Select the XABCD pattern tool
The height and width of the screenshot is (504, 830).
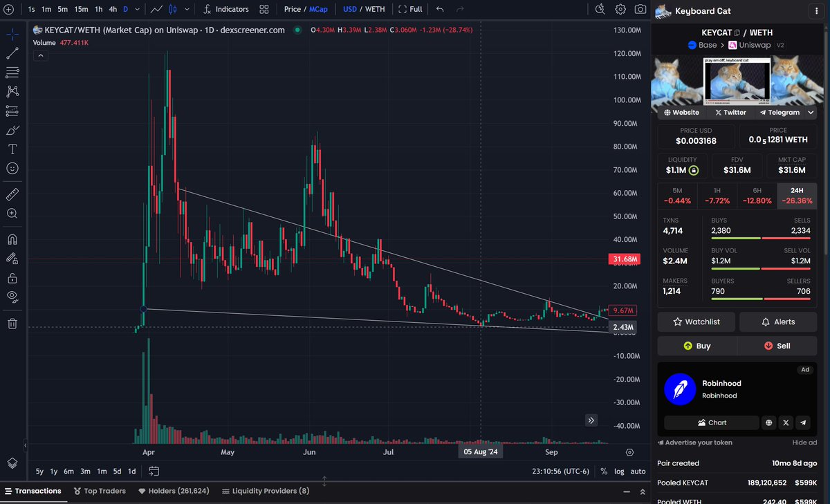(x=12, y=91)
